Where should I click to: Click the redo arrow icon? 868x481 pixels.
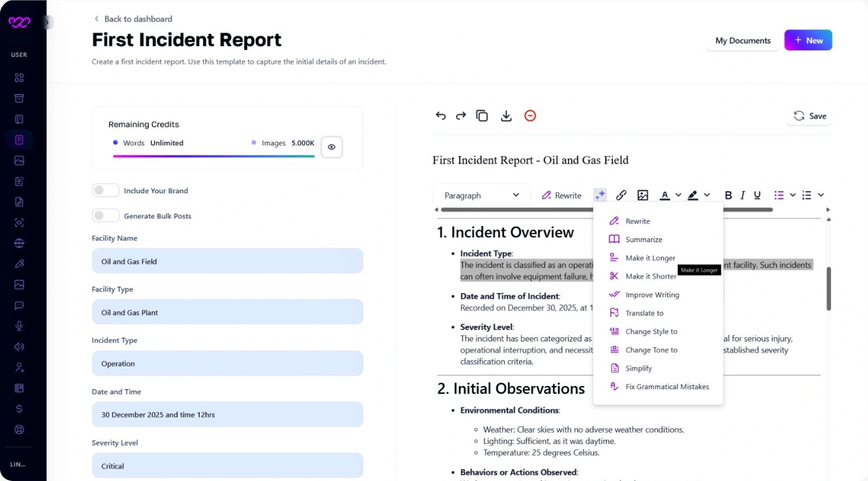point(461,116)
